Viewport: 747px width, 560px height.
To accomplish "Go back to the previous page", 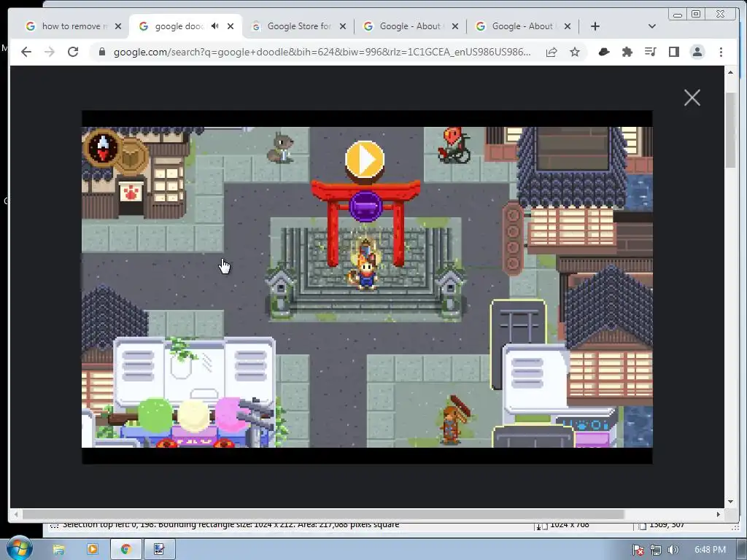I will [26, 52].
